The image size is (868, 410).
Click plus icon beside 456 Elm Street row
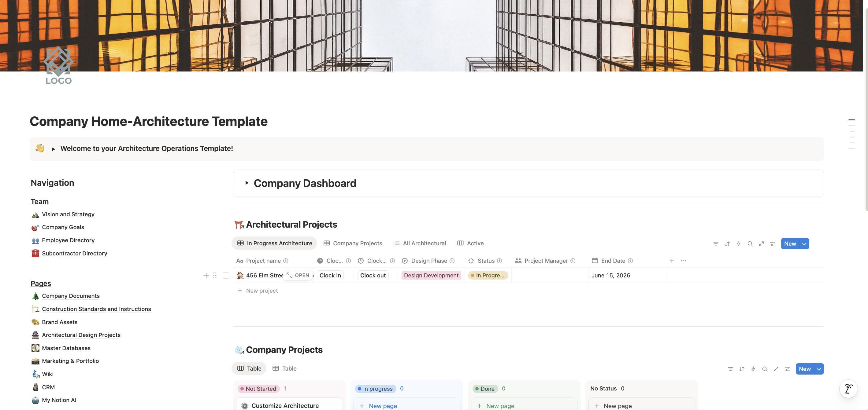tap(206, 275)
